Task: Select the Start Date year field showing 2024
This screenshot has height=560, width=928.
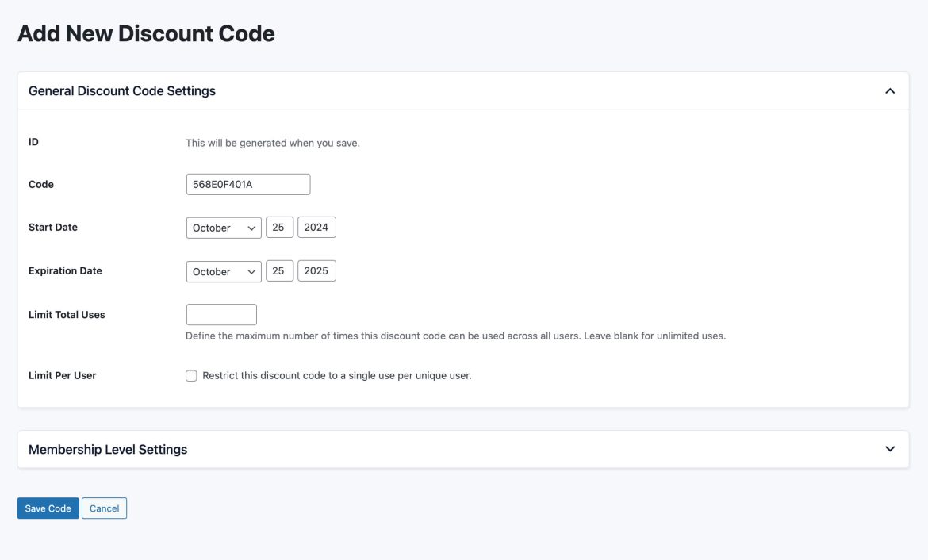Action: tap(316, 227)
